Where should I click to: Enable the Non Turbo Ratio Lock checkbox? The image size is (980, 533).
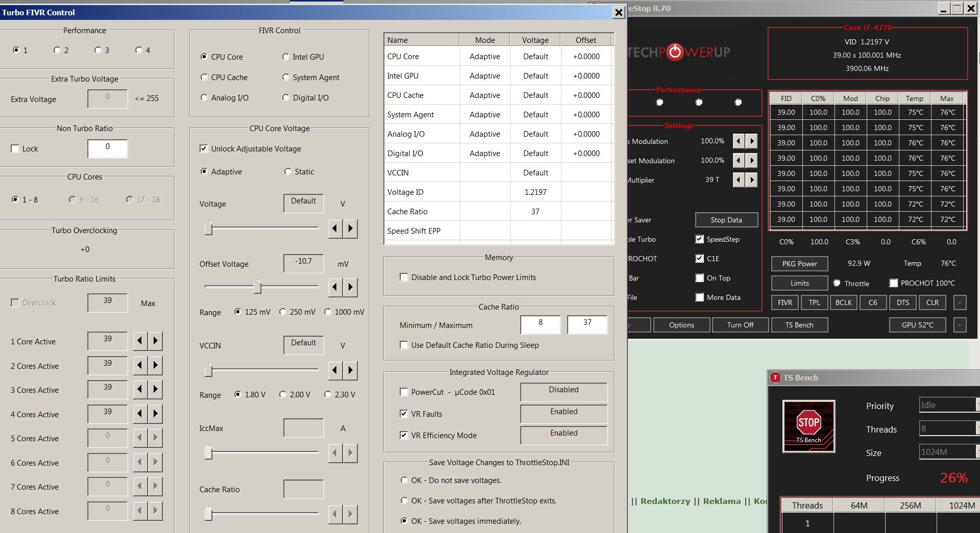(x=15, y=148)
